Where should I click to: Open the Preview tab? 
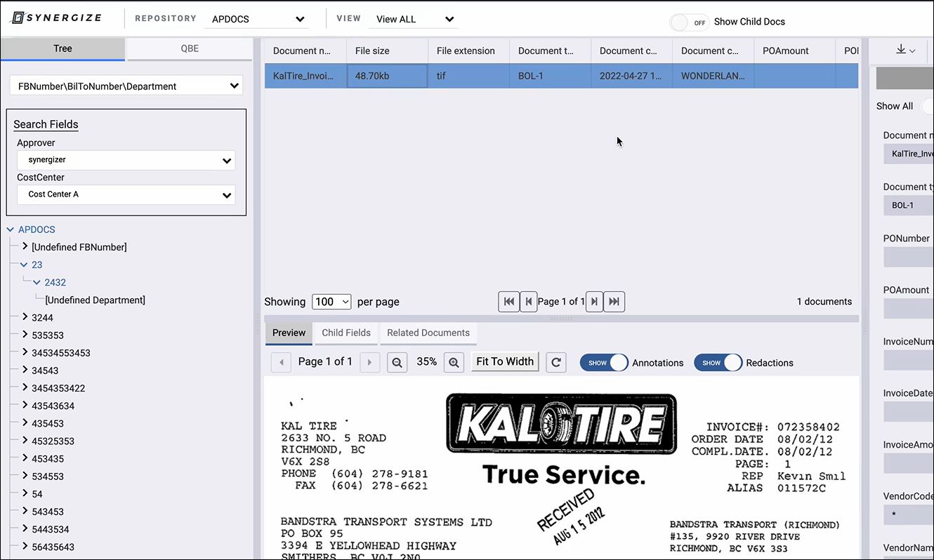click(x=289, y=333)
